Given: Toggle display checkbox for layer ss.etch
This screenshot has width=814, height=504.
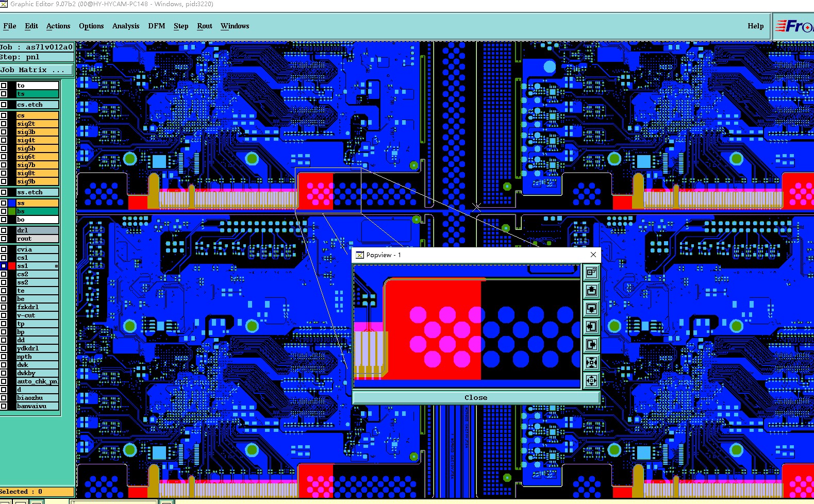Looking at the screenshot, I should (4, 192).
